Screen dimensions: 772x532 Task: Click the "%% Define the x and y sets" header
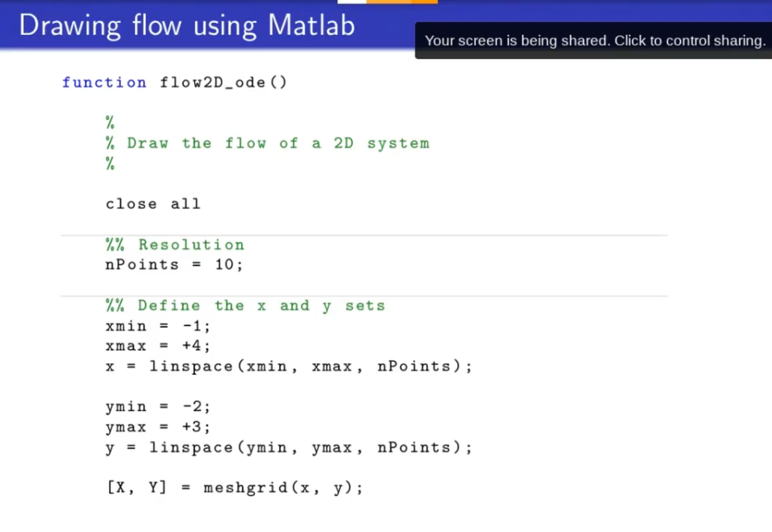245,306
